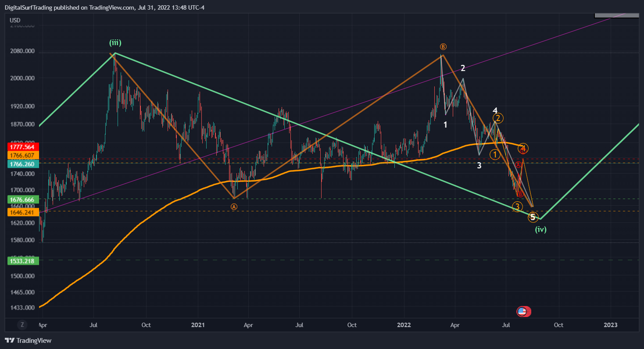This screenshot has height=349, width=644.
Task: Click the red 1777.564 price label
Action: click(x=23, y=147)
